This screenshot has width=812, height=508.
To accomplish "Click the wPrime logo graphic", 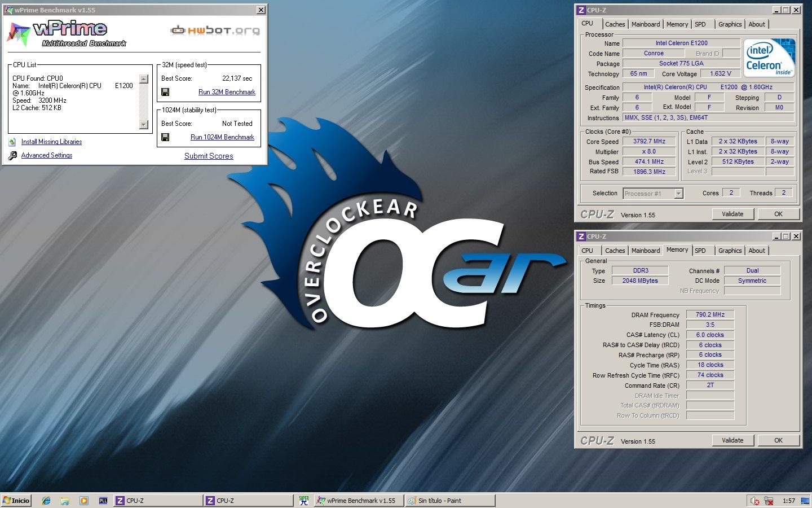I will (x=66, y=33).
